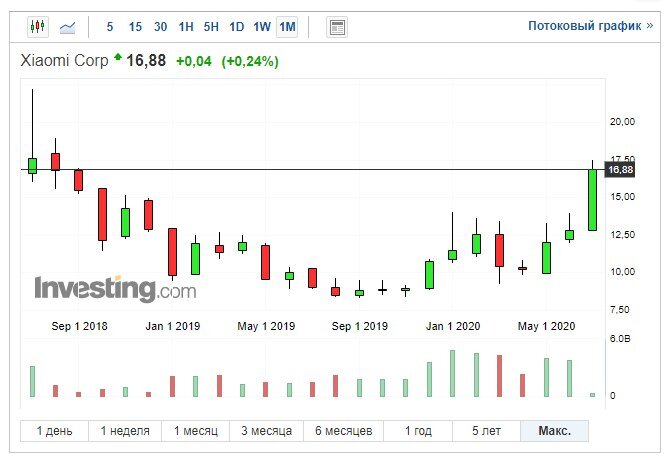
Task: Set the 5 minute interval
Action: point(110,27)
